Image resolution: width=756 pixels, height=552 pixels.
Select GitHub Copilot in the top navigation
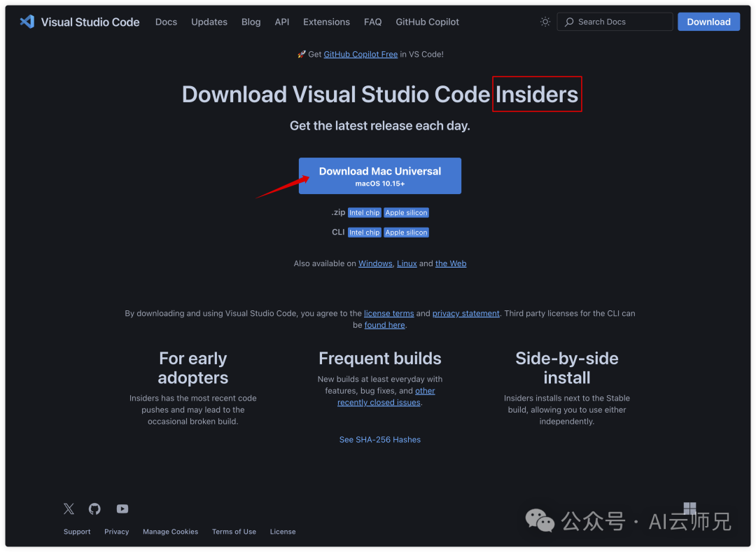[427, 22]
